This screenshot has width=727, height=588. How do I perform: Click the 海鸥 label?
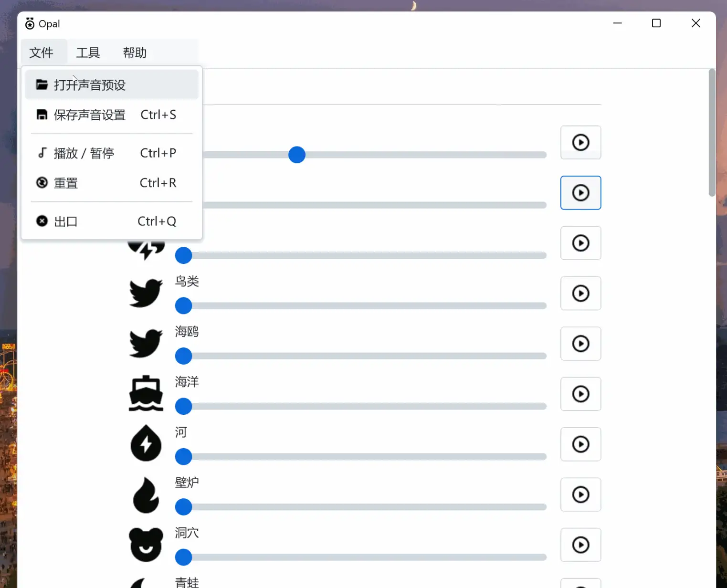tap(187, 331)
